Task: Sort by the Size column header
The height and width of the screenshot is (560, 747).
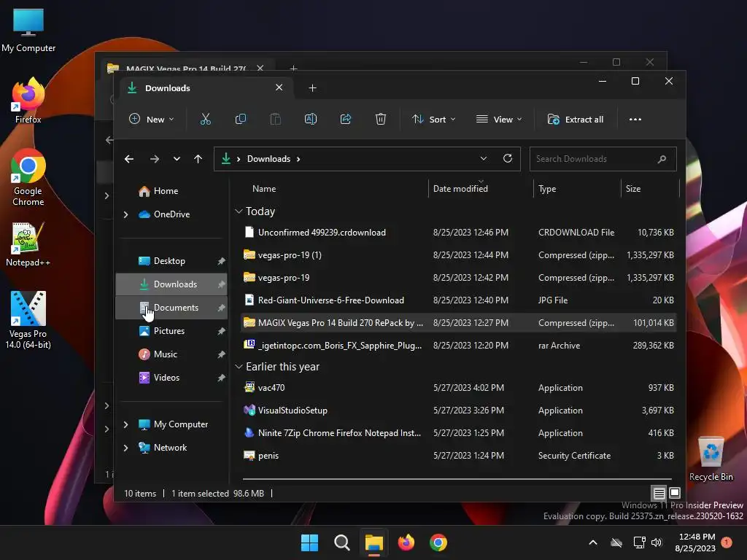Action: point(632,189)
